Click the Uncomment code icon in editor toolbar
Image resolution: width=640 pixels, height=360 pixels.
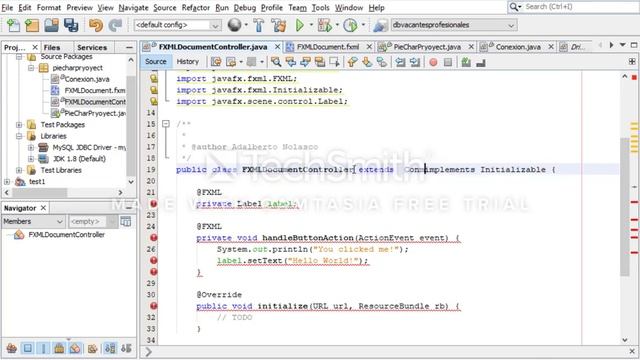pos(481,62)
